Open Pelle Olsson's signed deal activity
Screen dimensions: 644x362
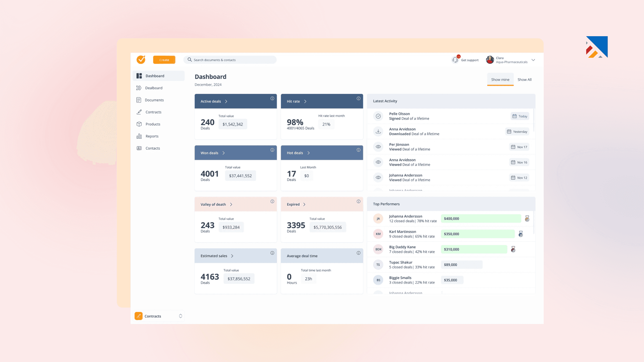coord(409,116)
